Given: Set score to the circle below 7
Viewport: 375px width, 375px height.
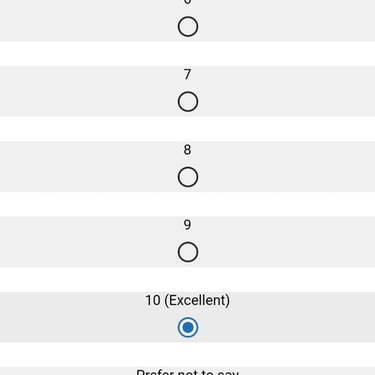Looking at the screenshot, I should 188,102.
